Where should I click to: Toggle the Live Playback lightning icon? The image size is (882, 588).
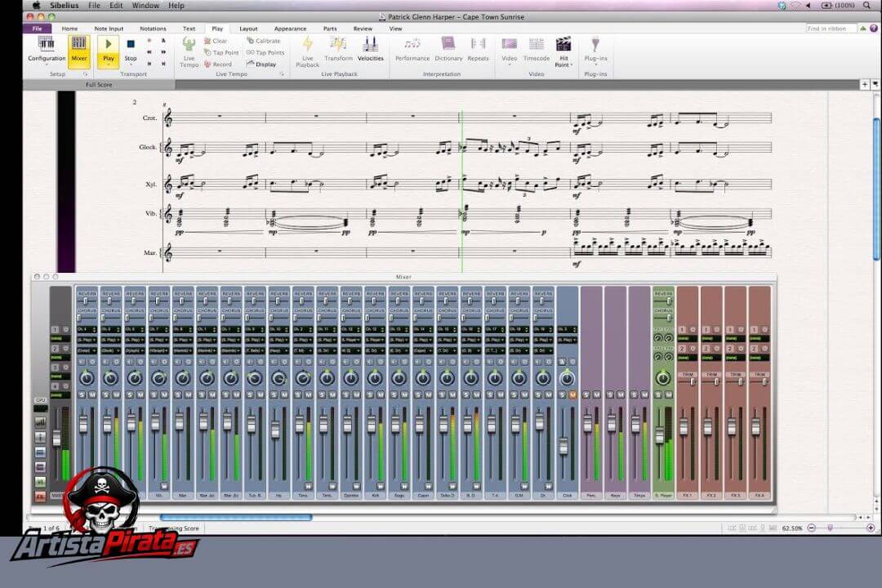pos(308,44)
